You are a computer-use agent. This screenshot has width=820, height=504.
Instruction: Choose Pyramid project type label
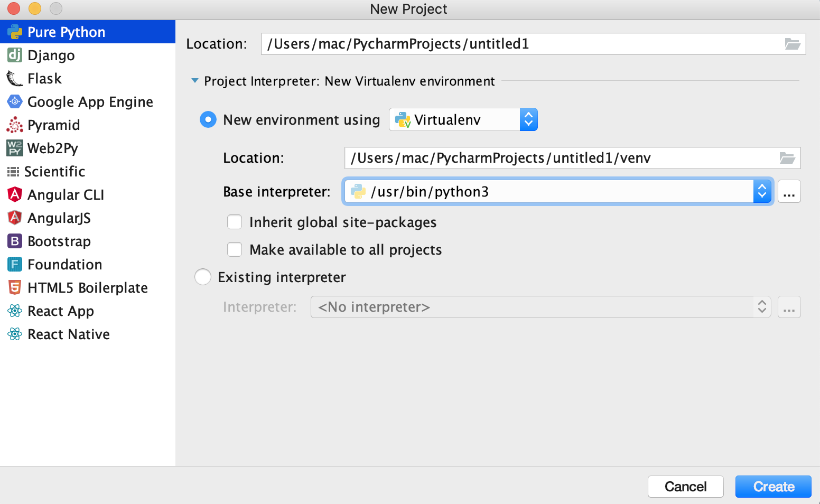point(54,125)
